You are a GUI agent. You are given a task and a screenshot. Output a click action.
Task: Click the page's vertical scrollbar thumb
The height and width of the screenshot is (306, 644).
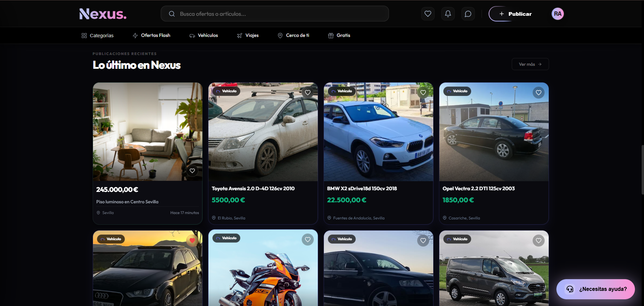coord(642,169)
